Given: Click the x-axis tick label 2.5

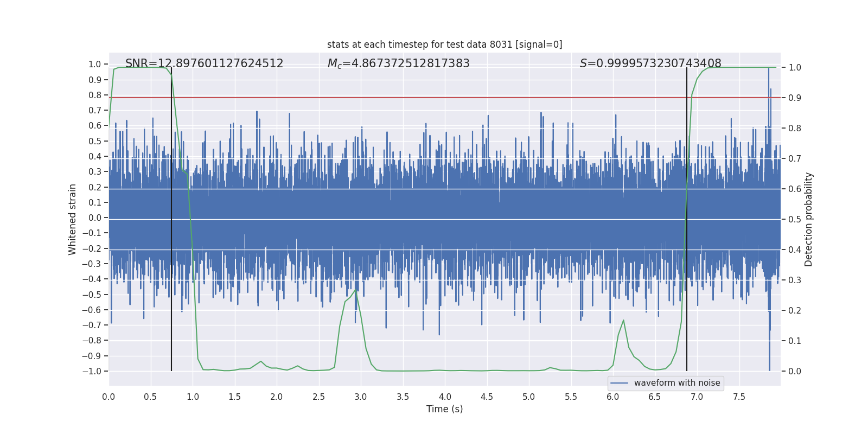Looking at the screenshot, I should (x=318, y=397).
